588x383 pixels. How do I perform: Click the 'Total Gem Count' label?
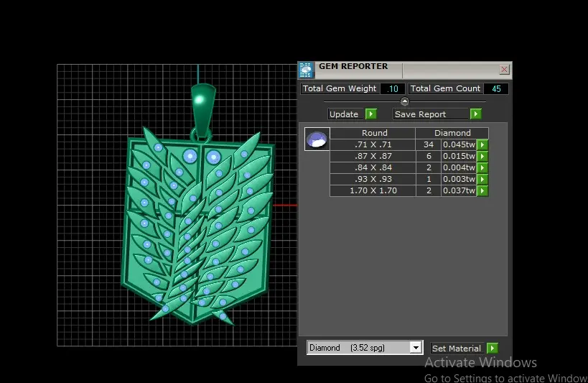[x=445, y=88]
